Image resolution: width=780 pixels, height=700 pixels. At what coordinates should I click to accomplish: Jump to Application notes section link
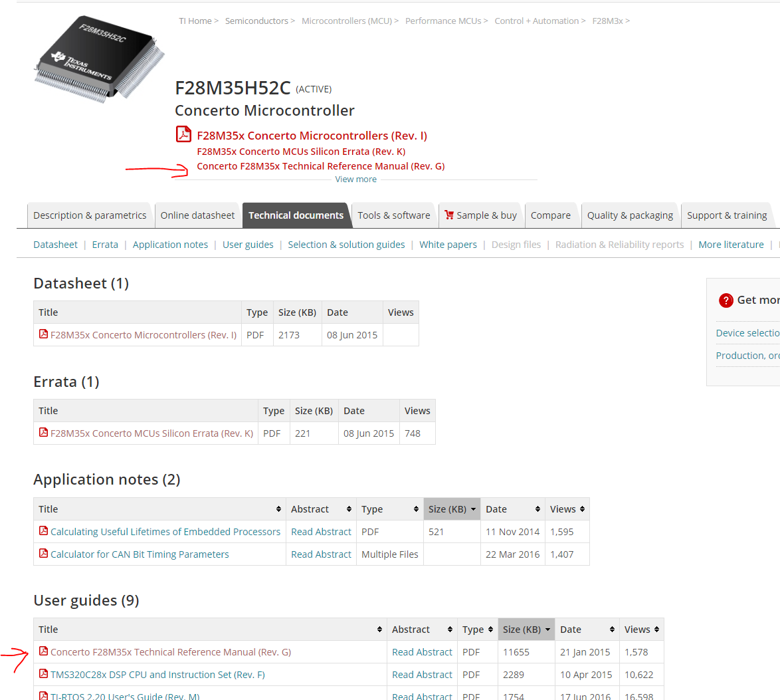(x=170, y=245)
